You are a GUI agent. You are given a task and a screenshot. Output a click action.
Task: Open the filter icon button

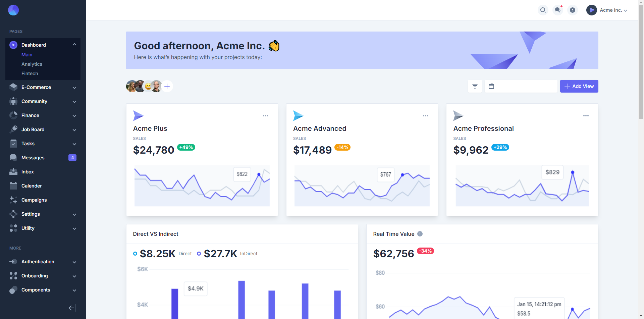475,86
